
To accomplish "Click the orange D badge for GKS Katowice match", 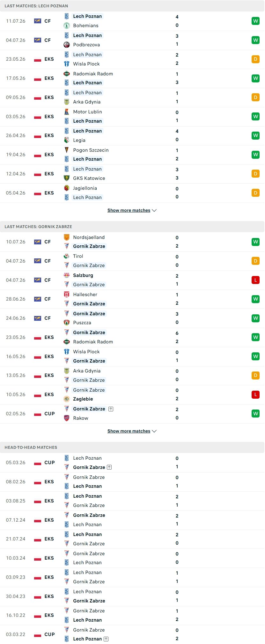I will [255, 174].
